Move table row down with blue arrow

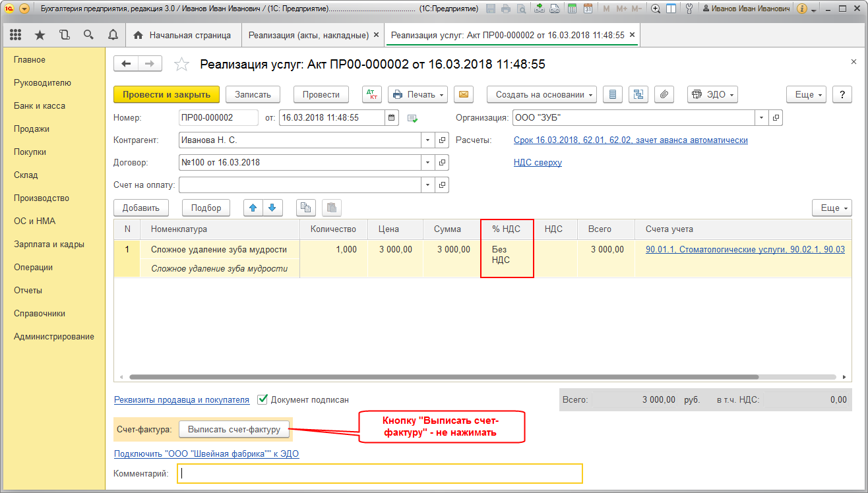pos(272,208)
